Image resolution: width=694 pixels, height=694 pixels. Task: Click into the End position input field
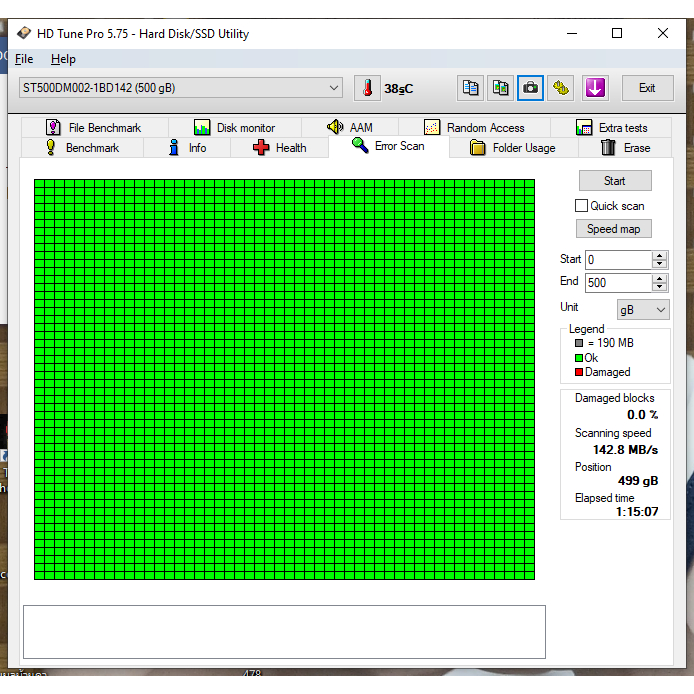[x=617, y=282]
